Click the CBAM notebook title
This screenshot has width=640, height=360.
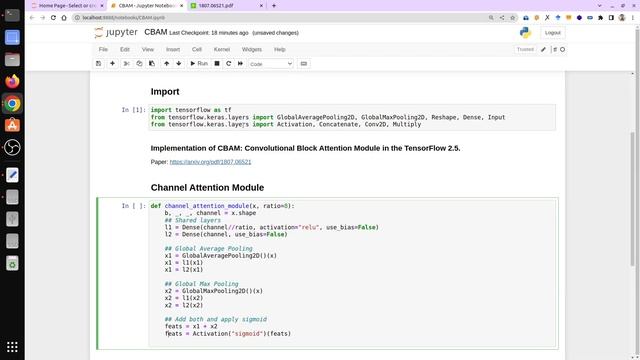coord(156,32)
